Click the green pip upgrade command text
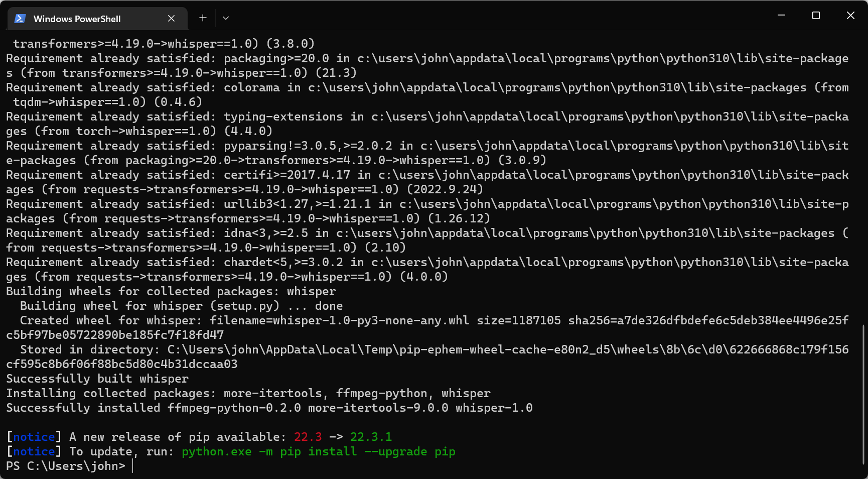868x479 pixels. pyautogui.click(x=319, y=451)
